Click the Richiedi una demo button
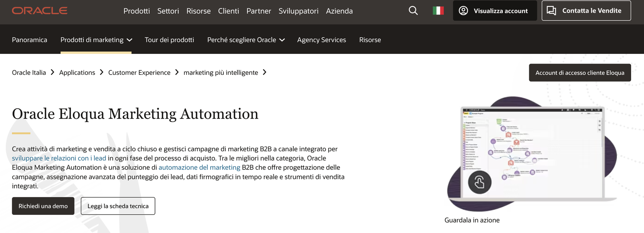 click(x=43, y=206)
